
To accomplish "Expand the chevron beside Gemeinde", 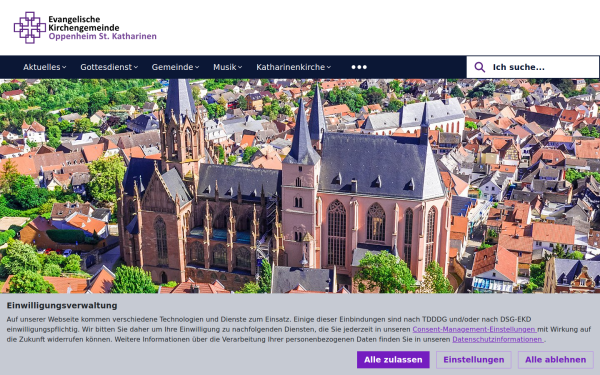I will [197, 67].
